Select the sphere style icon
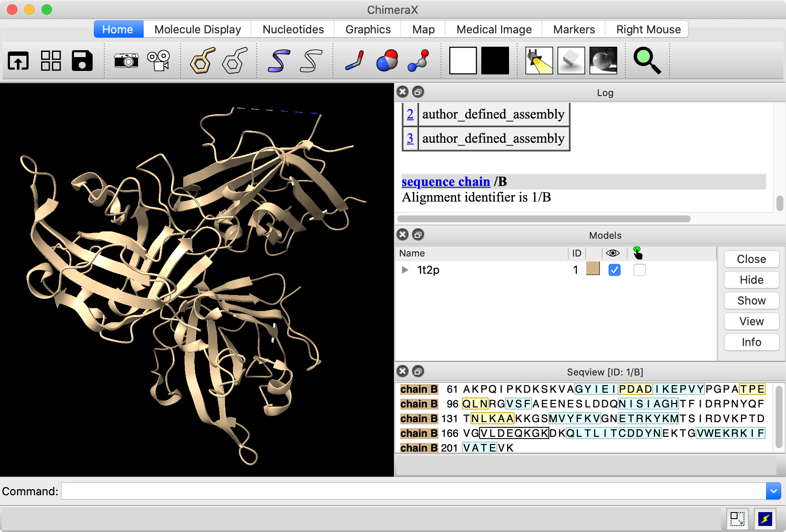Screen dimensions: 786x532 (387, 61)
